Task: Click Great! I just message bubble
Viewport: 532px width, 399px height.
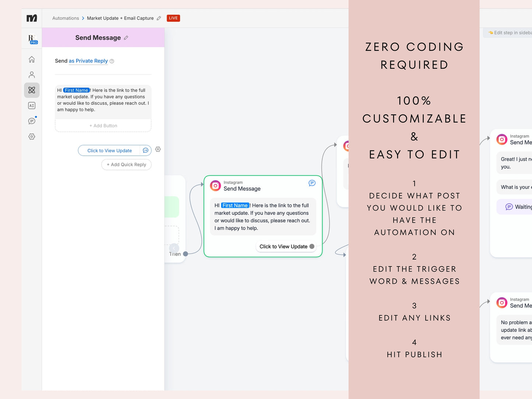Action: pyautogui.click(x=514, y=163)
